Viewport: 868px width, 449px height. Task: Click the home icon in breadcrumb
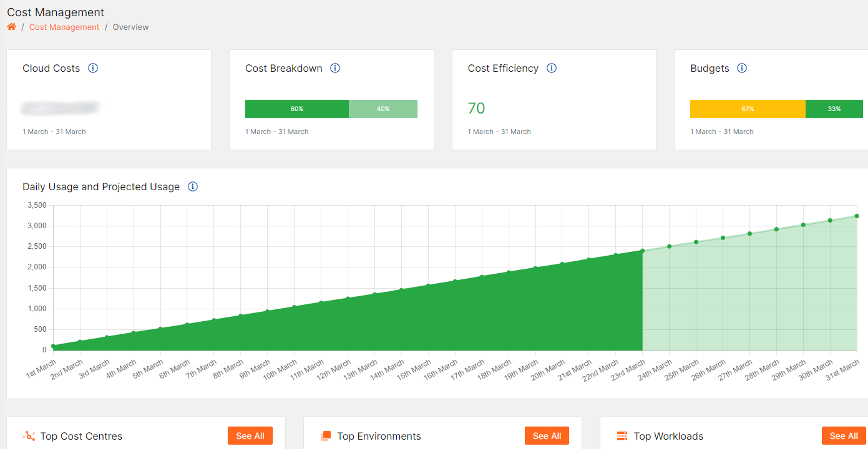click(11, 27)
